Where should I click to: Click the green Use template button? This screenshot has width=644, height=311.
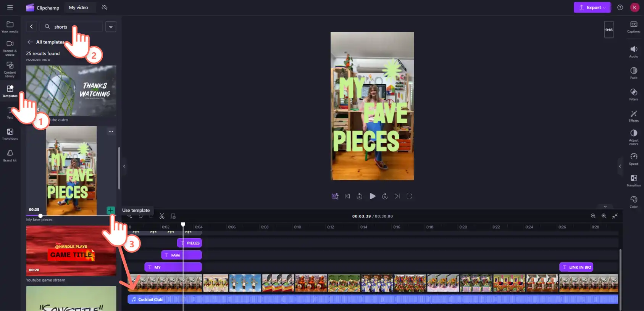pos(111,210)
